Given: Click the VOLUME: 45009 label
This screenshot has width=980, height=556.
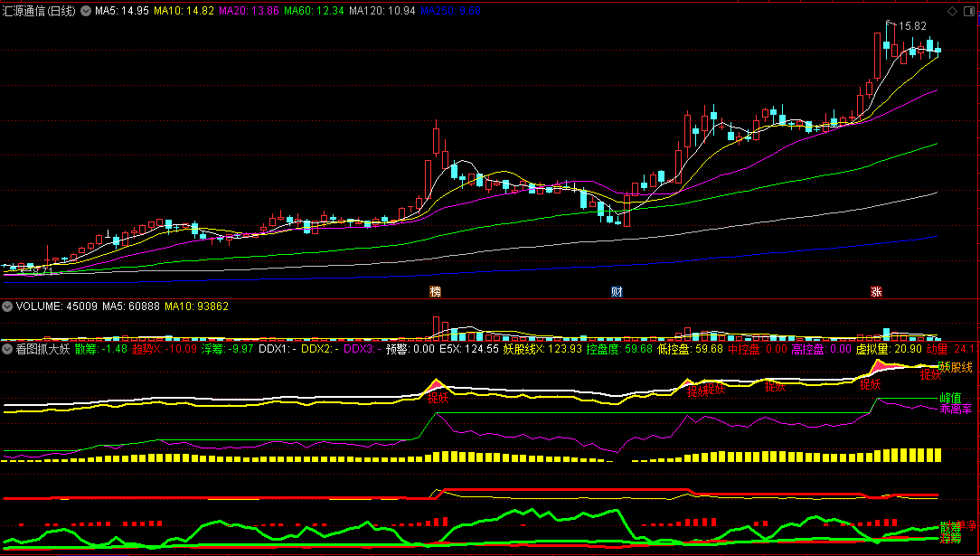Looking at the screenshot, I should coord(56,306).
